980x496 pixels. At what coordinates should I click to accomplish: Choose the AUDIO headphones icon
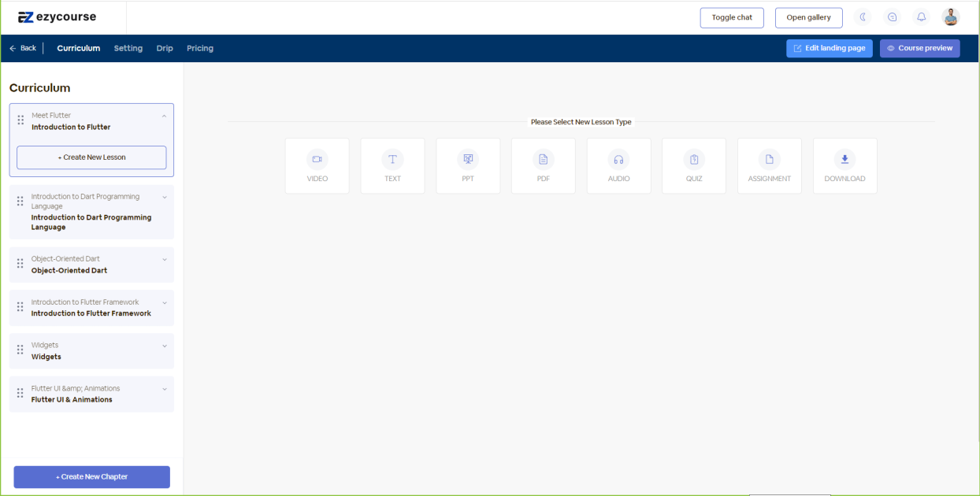tap(618, 160)
